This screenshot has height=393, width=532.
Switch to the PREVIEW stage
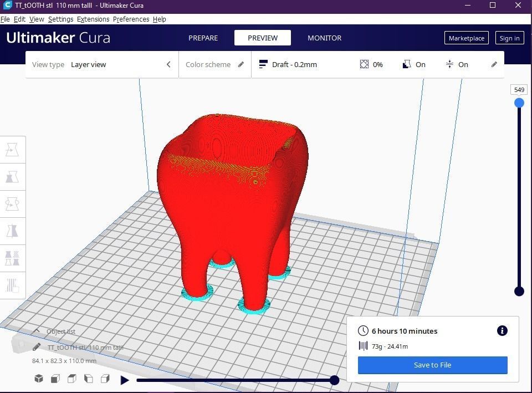(263, 38)
